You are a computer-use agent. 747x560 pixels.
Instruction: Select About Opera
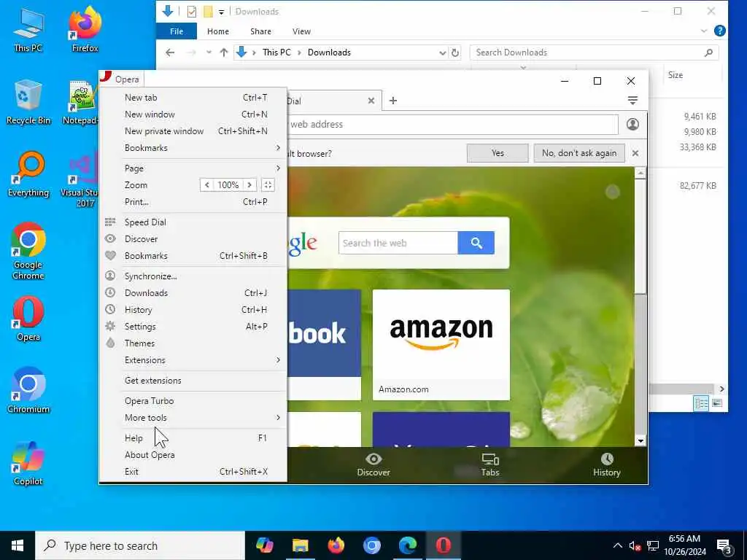pos(193,455)
